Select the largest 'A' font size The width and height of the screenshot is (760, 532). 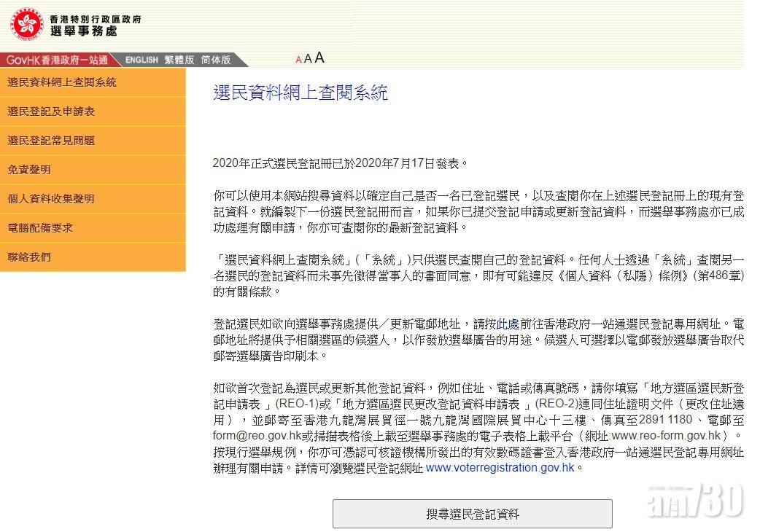[319, 58]
